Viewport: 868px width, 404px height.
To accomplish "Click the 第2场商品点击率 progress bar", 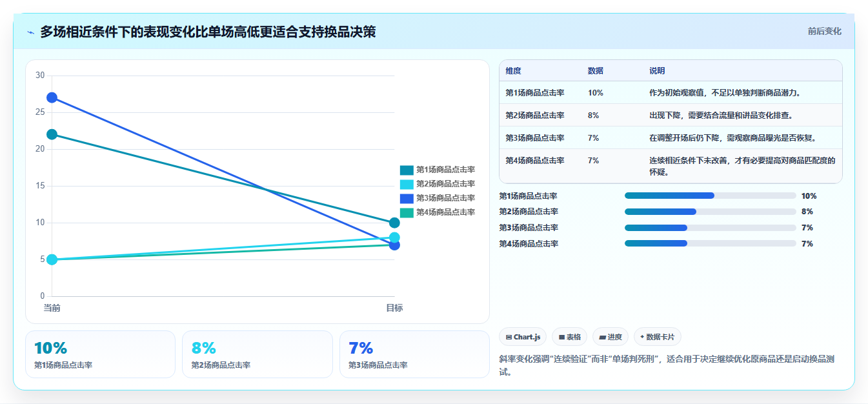I will click(710, 212).
